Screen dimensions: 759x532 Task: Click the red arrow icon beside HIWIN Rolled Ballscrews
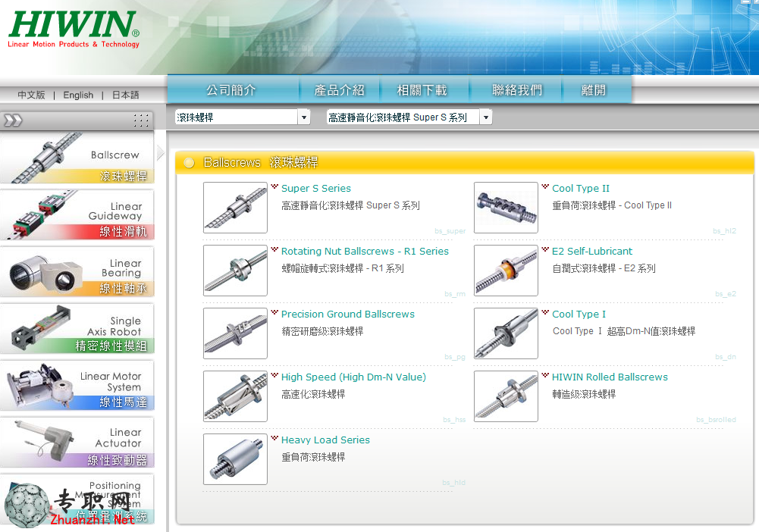(x=545, y=375)
